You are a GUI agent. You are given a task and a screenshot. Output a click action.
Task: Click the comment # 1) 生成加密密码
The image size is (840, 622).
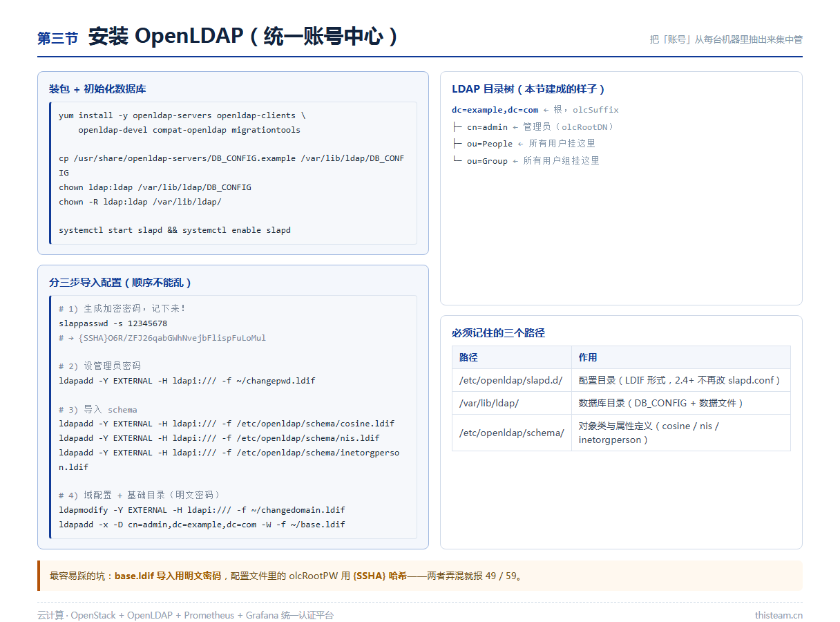click(122, 309)
